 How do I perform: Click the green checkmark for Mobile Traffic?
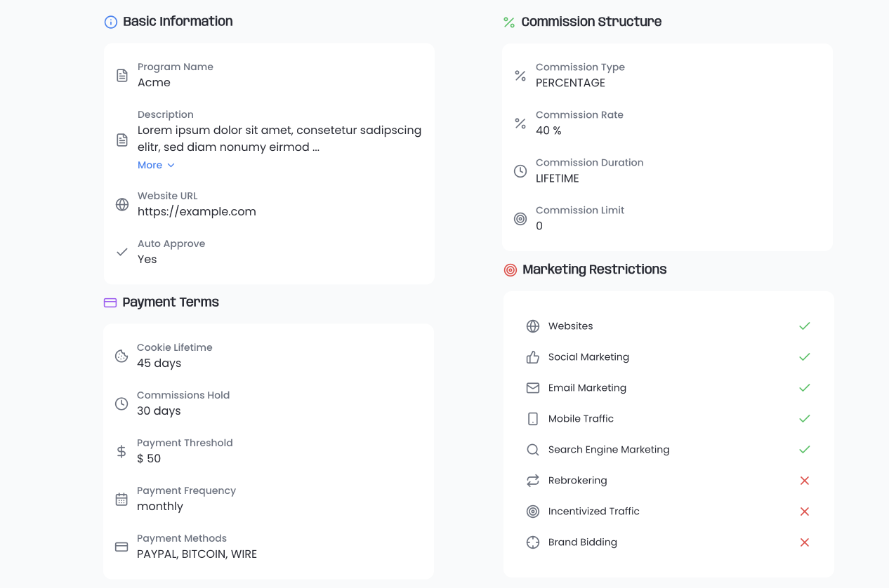pos(805,419)
